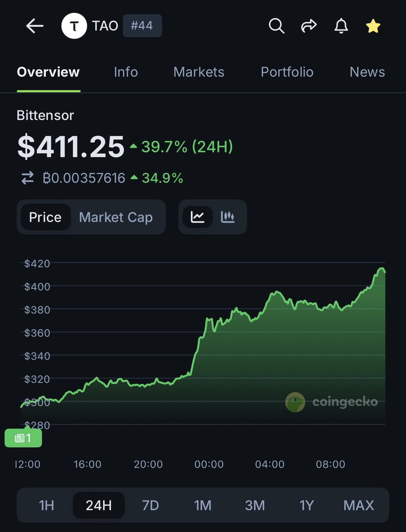The width and height of the screenshot is (406, 532).
Task: Switch to candlestick chart view
Action: [x=228, y=217]
